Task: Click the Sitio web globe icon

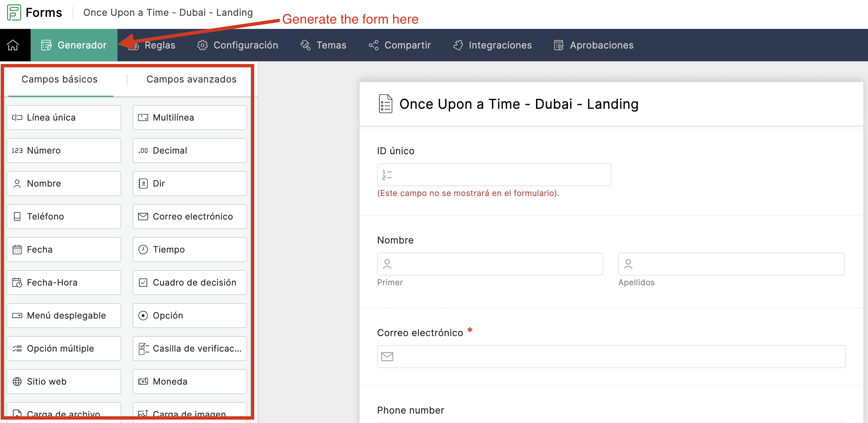Action: [17, 382]
